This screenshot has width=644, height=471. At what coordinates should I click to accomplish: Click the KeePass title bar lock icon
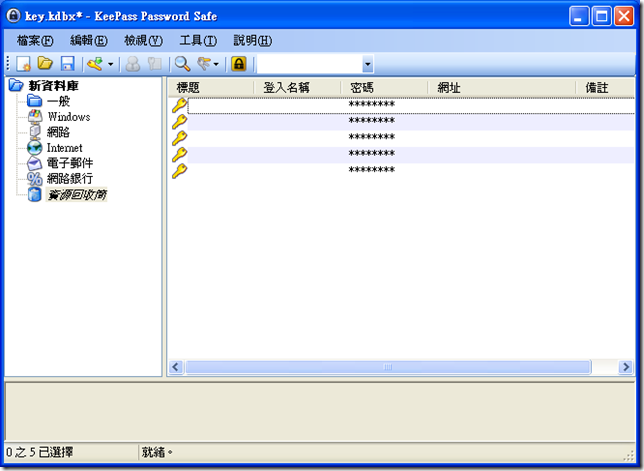[14, 16]
